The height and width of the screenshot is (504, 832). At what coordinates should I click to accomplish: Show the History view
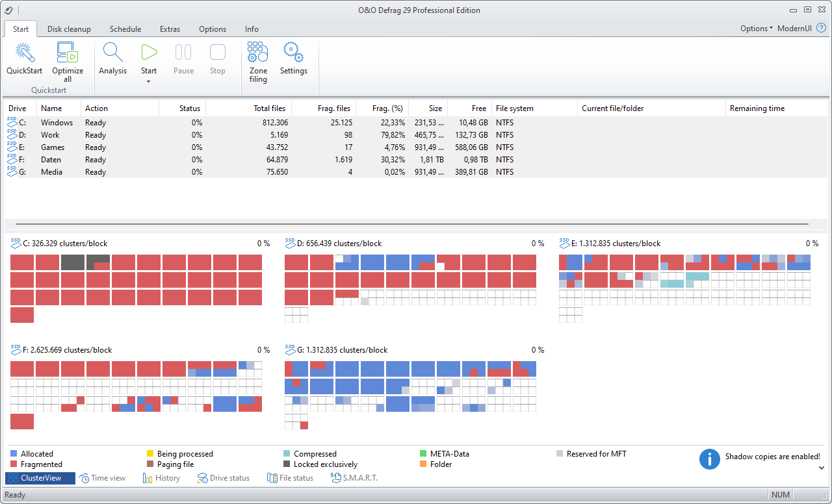point(161,478)
